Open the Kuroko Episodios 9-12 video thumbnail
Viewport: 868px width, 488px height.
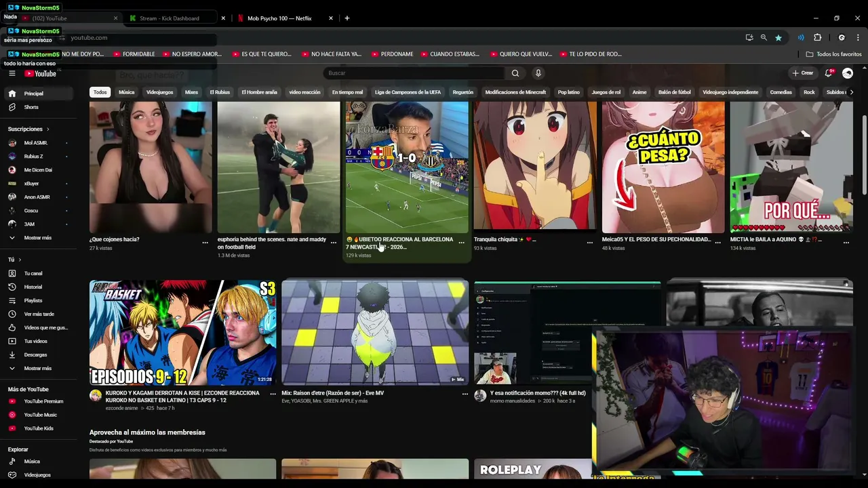(x=183, y=332)
